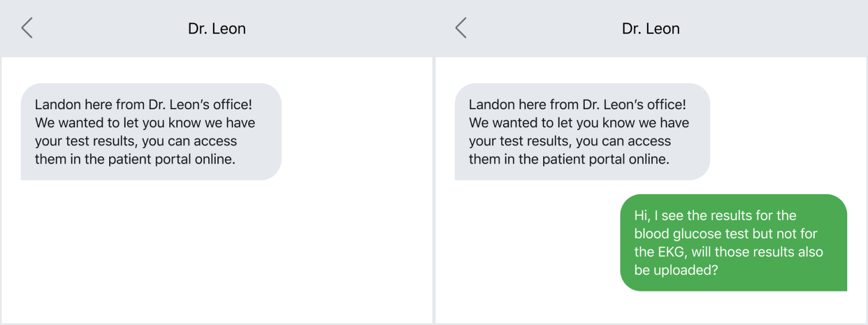Viewport: 868px width, 325px height.
Task: Tap the Dr. Leon title on the right screen
Action: coord(651,28)
